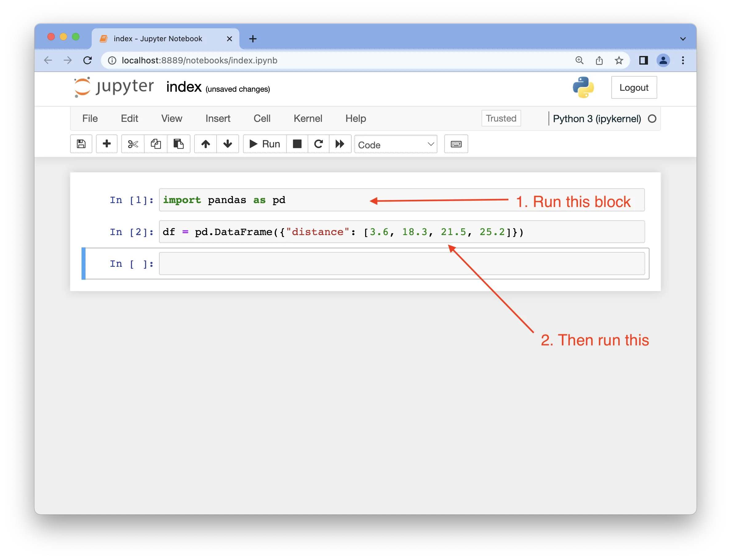Paste a cell with the paste icon

179,144
